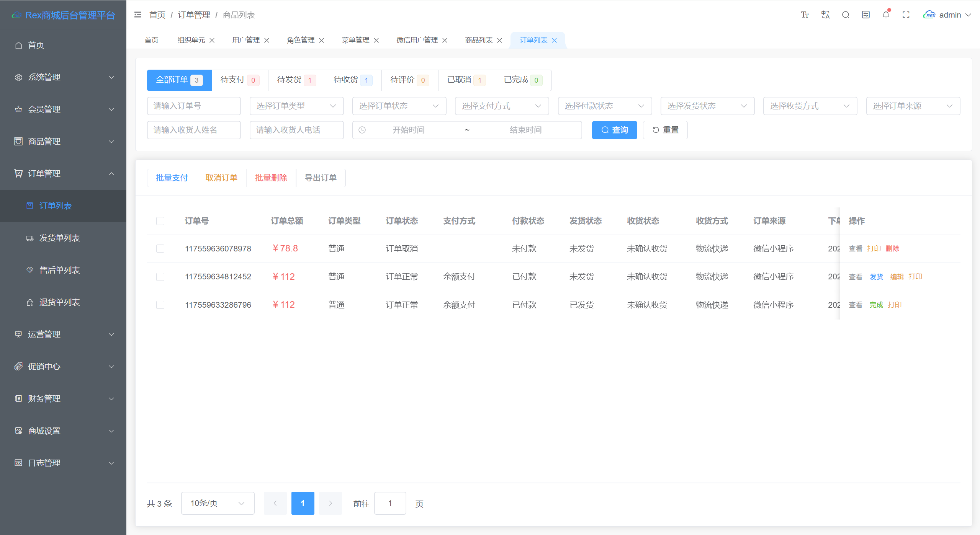Image resolution: width=980 pixels, height=535 pixels.
Task: Close the 组织单元 tab
Action: click(x=212, y=40)
